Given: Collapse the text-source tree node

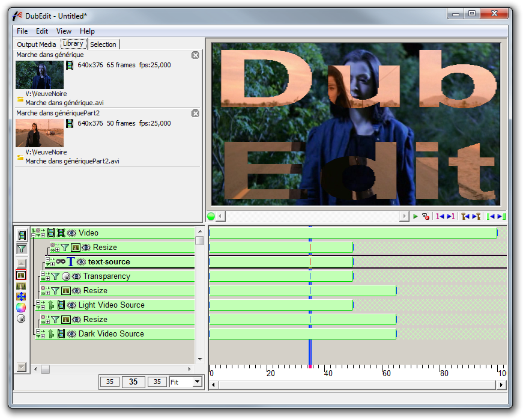Looking at the screenshot, I should click(47, 260).
